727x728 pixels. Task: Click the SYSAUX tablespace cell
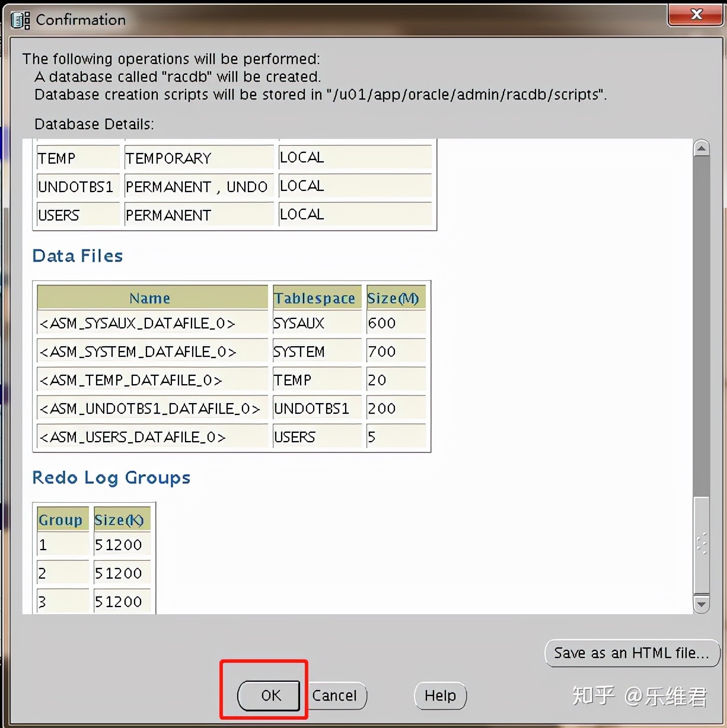[x=317, y=324]
